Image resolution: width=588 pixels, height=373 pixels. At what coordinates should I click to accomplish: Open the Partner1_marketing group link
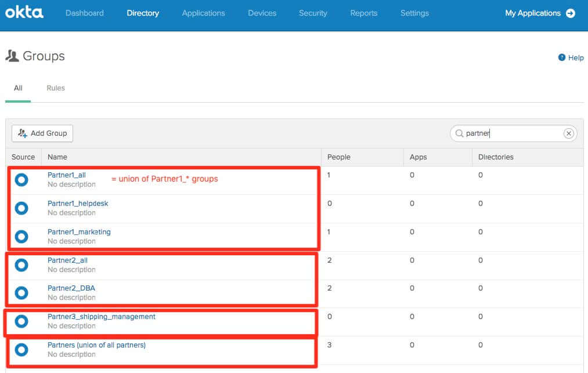79,232
